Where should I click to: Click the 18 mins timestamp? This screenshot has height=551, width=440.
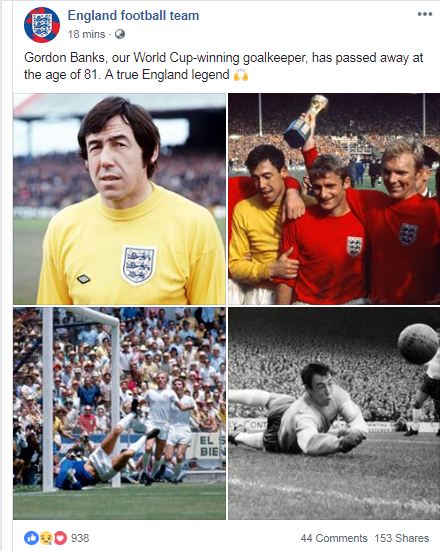pyautogui.click(x=86, y=34)
